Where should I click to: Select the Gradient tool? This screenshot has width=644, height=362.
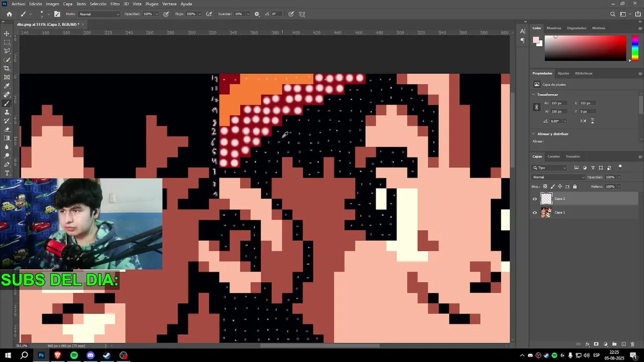7,138
